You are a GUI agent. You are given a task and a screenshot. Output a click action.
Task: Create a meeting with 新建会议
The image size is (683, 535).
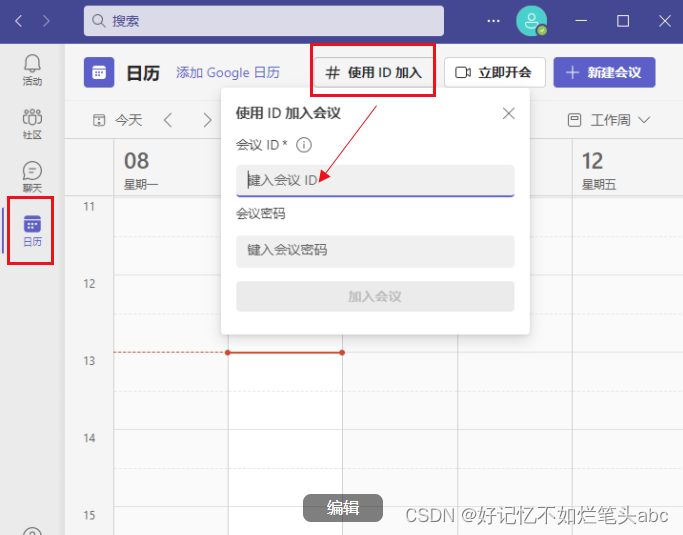604,72
